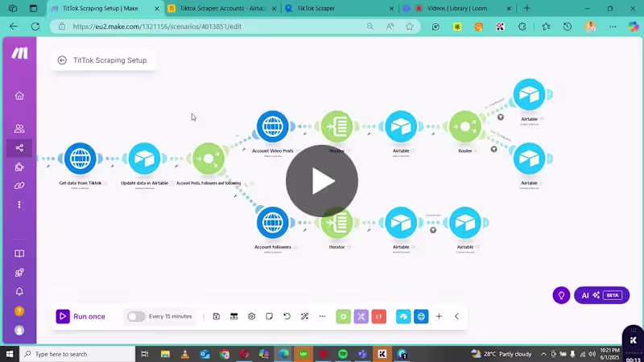The width and height of the screenshot is (644, 362).
Task: Click the browser refresh button
Action: click(x=35, y=27)
